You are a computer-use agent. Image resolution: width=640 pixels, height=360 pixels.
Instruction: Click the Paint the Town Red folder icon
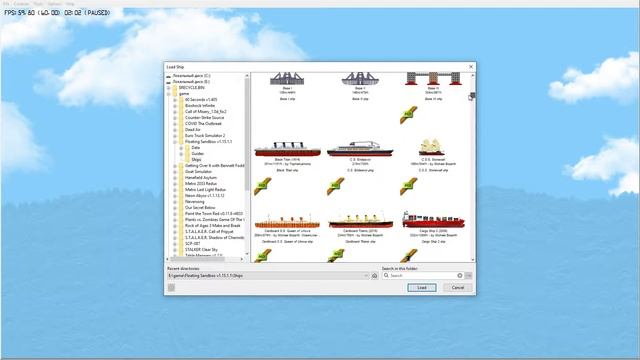click(181, 213)
